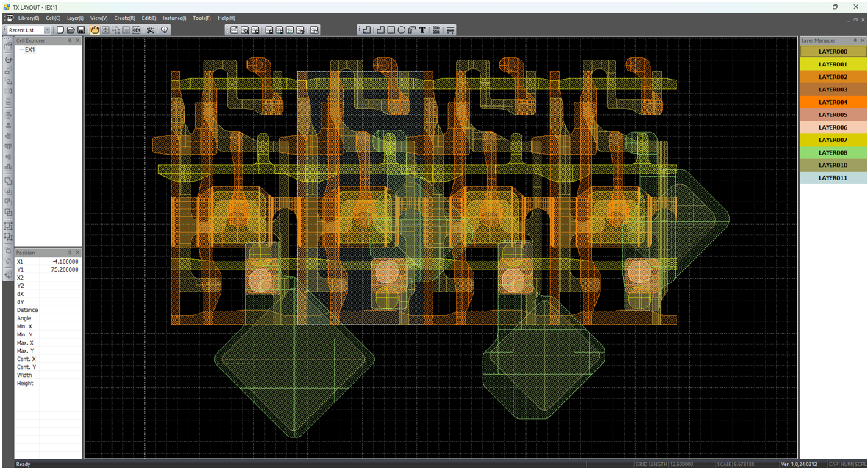The image size is (868, 469).
Task: Open the Tools menu
Action: tap(202, 18)
